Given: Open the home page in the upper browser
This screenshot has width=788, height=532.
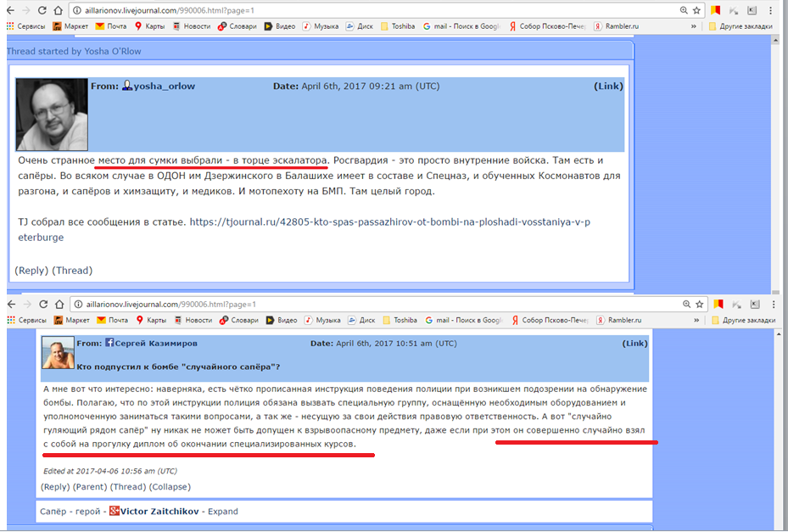Looking at the screenshot, I should [x=59, y=10].
